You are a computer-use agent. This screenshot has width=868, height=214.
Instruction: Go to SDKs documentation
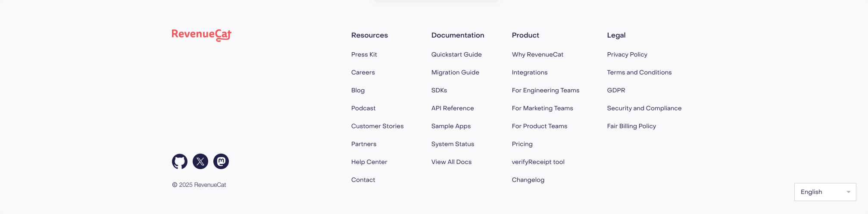click(439, 90)
